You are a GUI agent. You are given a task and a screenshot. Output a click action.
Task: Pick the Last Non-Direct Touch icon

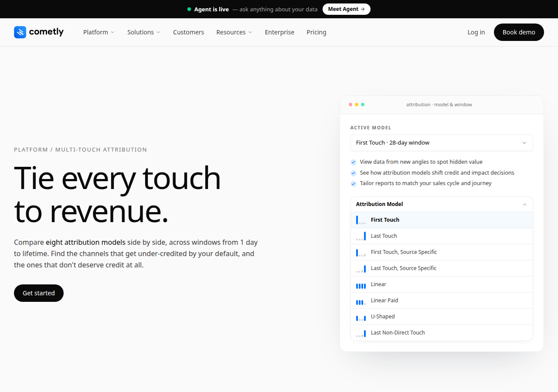[x=361, y=333]
